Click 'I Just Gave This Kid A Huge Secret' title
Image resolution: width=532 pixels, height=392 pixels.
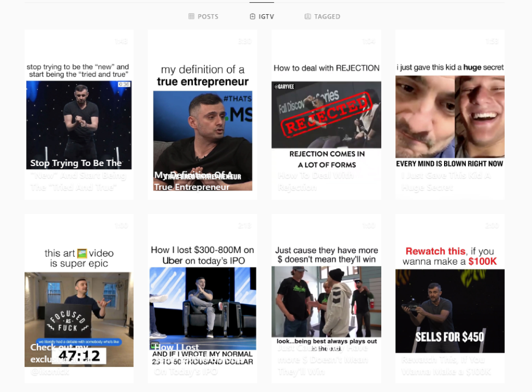pos(446,182)
